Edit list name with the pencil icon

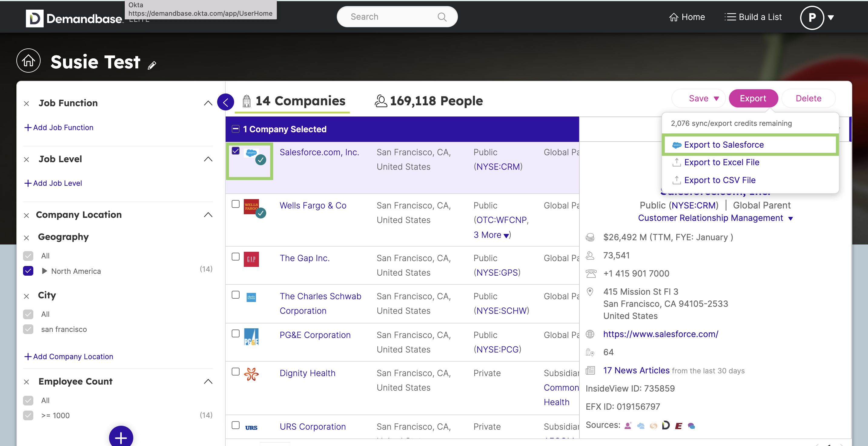[152, 65]
